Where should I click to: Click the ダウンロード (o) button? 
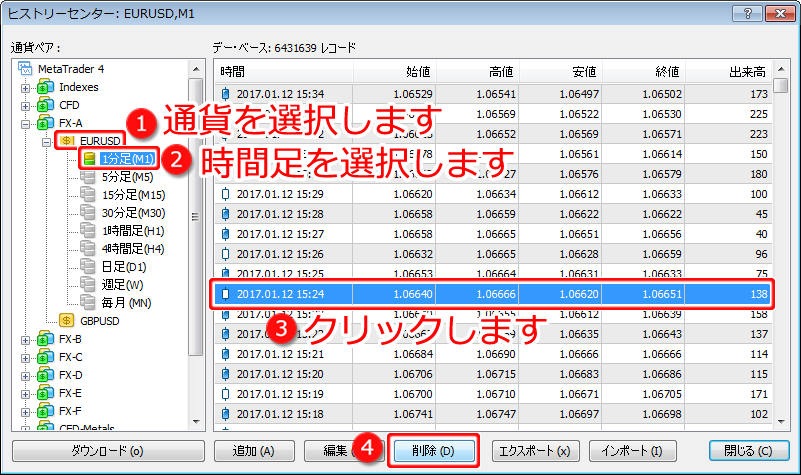pyautogui.click(x=108, y=451)
